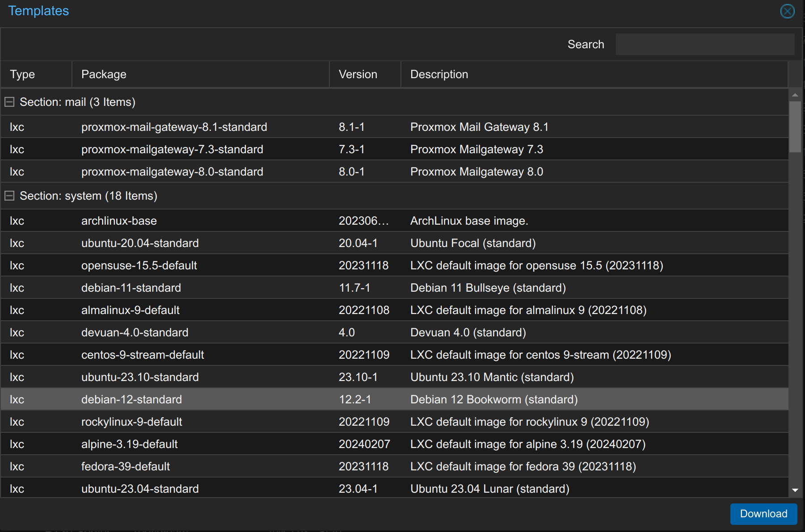Select opensuse-15.5-default template
The height and width of the screenshot is (532, 805).
[394, 265]
